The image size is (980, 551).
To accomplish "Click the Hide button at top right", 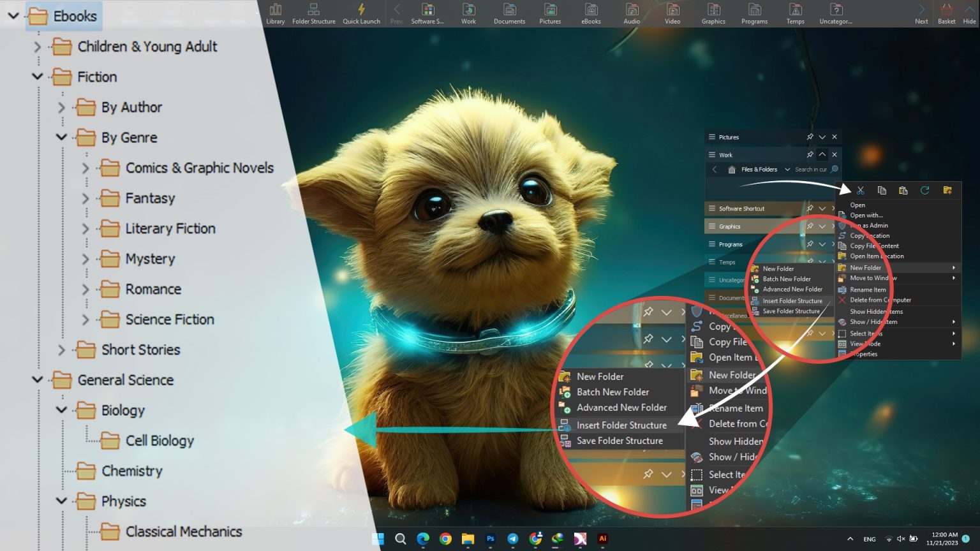I will (x=969, y=13).
